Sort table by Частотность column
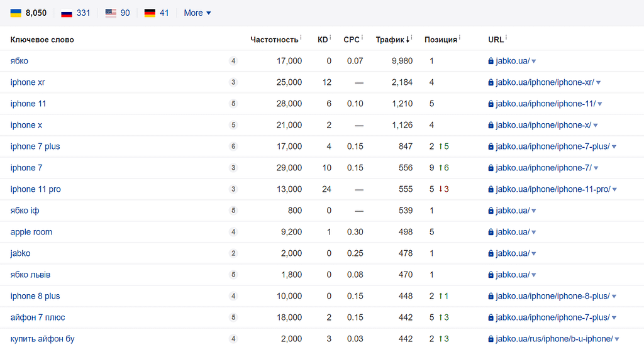Image resolution: width=644 pixels, height=347 pixels. [x=274, y=40]
